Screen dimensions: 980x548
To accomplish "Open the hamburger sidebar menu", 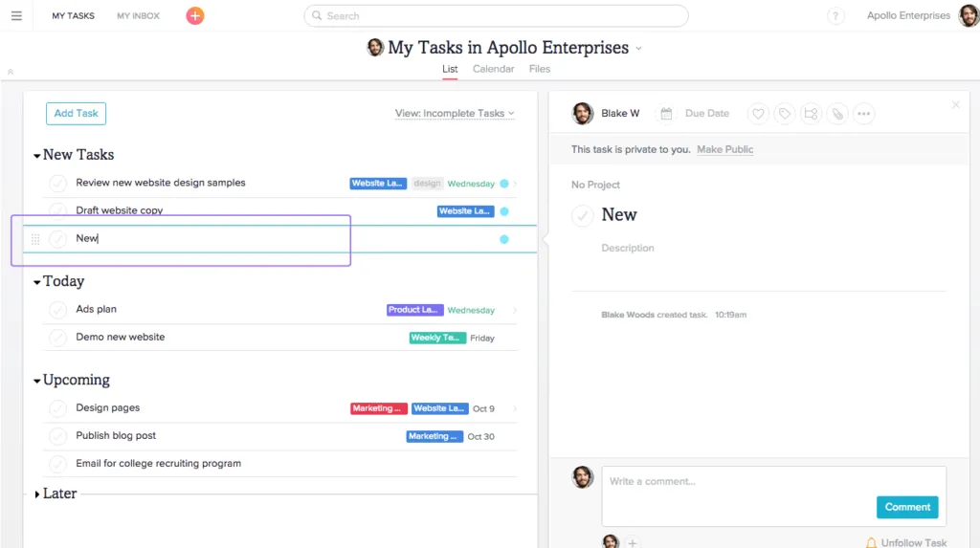I will [x=16, y=15].
